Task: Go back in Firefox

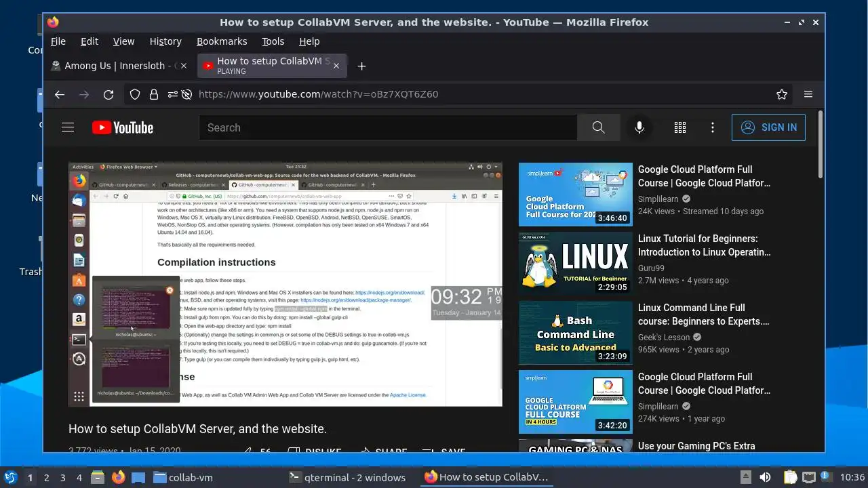Action: pos(60,94)
